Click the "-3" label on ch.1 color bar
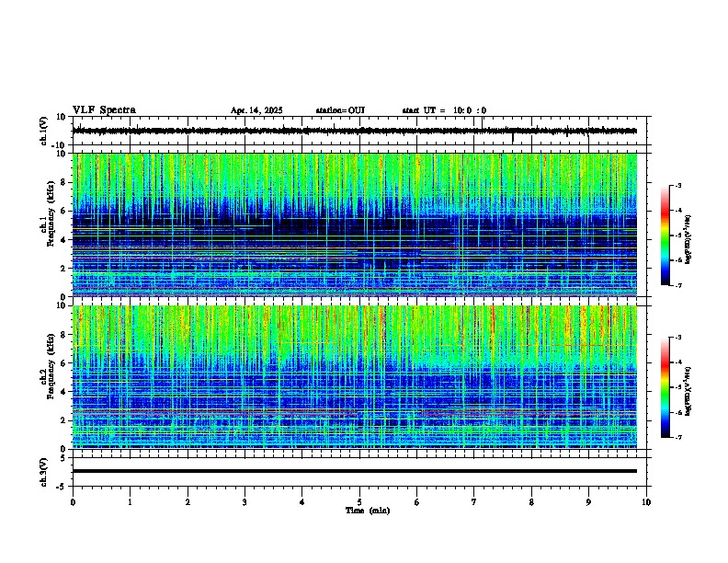The image size is (728, 563). point(677,186)
